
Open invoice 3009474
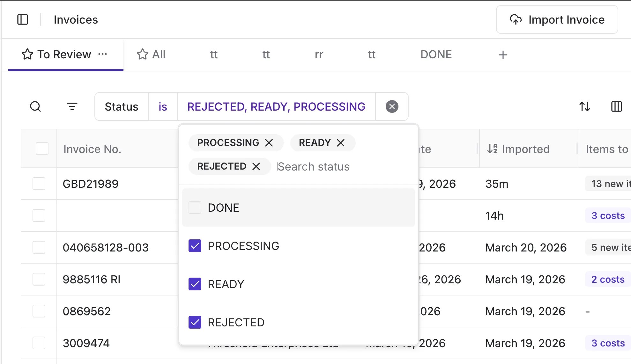[86, 343]
